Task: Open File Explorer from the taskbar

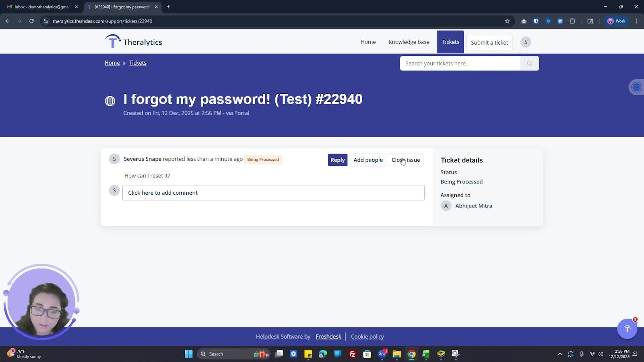Action: pos(397,354)
